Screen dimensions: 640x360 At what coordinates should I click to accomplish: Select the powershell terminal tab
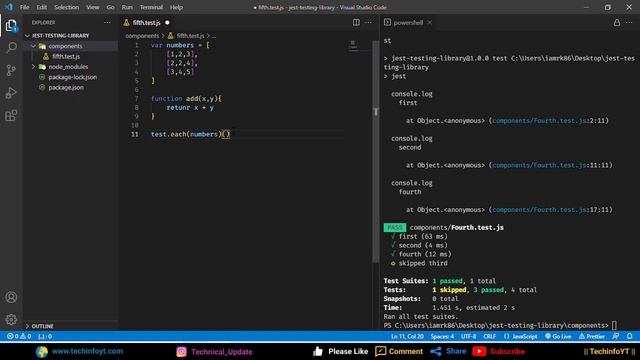(x=407, y=23)
